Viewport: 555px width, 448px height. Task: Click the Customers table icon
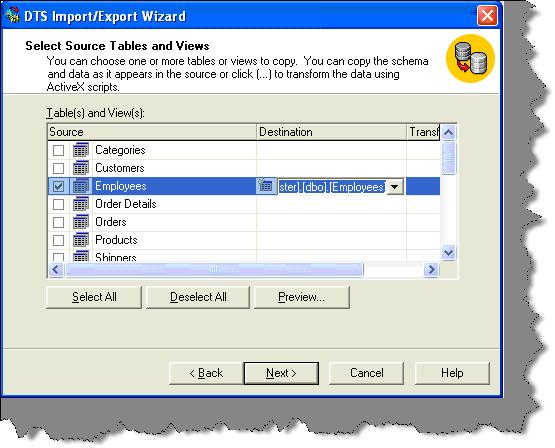pos(81,168)
